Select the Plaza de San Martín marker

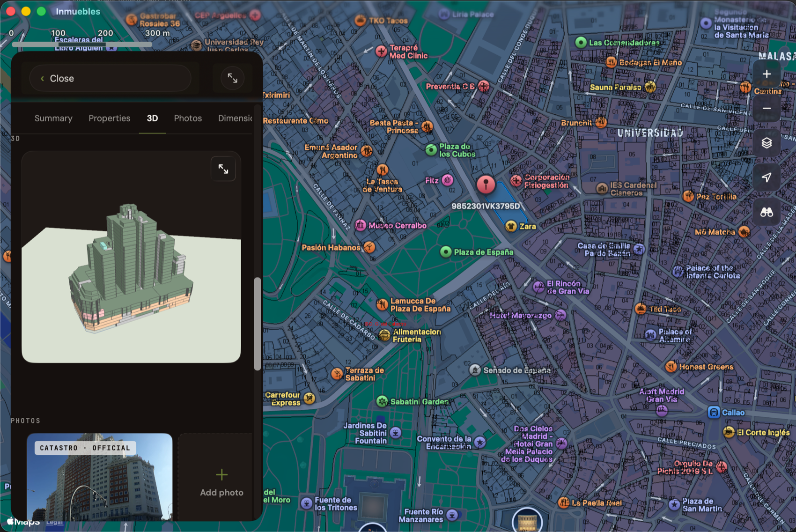(674, 504)
